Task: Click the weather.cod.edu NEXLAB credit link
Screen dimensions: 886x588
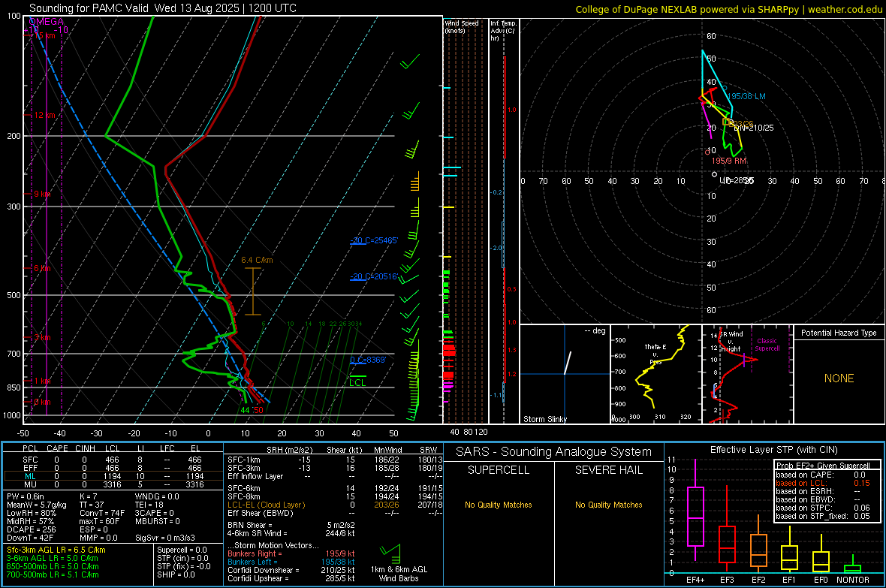Action: click(728, 9)
